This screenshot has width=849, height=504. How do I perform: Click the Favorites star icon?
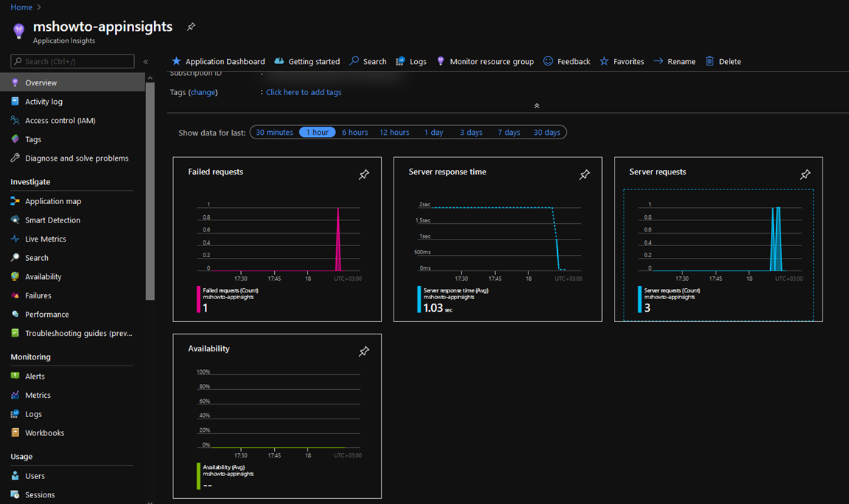pyautogui.click(x=604, y=61)
